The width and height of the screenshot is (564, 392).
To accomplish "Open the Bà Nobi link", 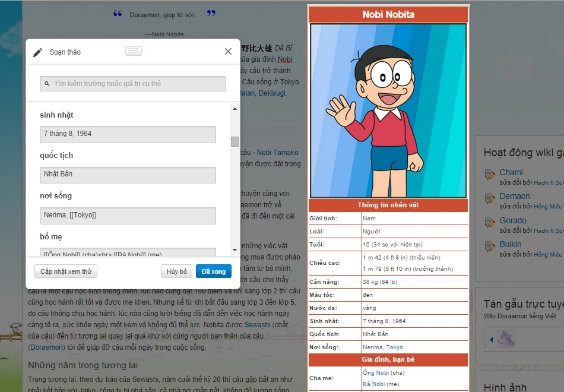I will [x=373, y=384].
